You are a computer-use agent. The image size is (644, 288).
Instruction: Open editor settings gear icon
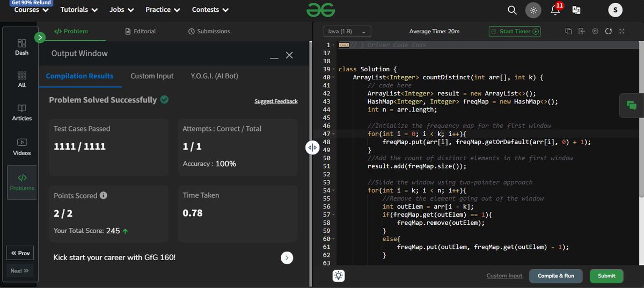[595, 31]
